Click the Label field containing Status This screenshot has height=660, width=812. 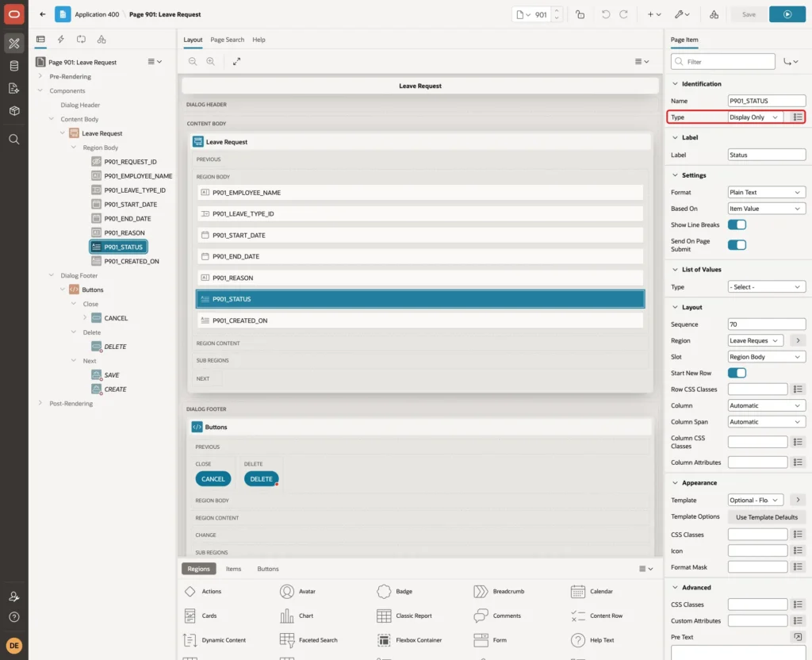point(767,155)
